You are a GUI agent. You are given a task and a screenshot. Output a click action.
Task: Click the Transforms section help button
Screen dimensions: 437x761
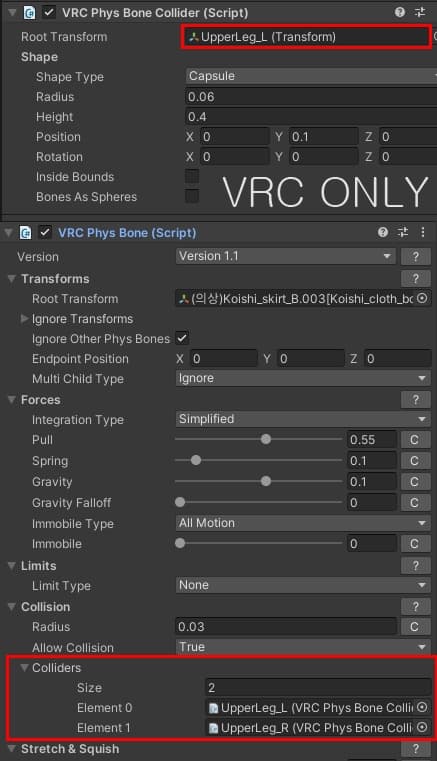[416, 279]
